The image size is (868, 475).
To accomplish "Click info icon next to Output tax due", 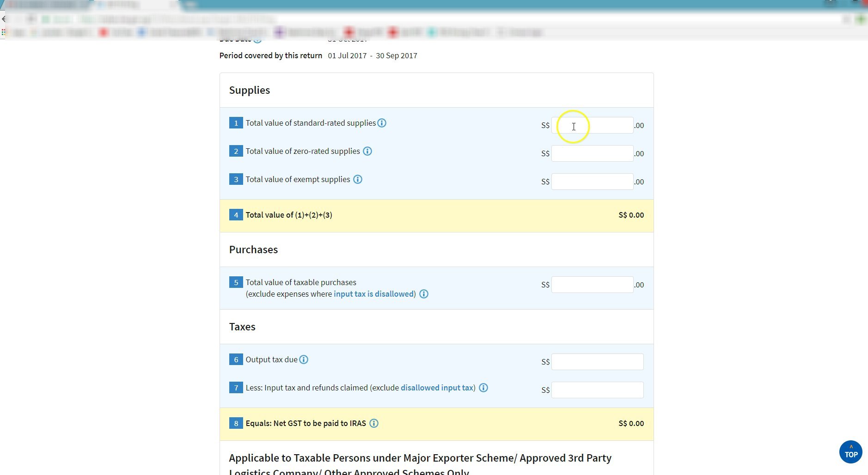I will pyautogui.click(x=304, y=359).
